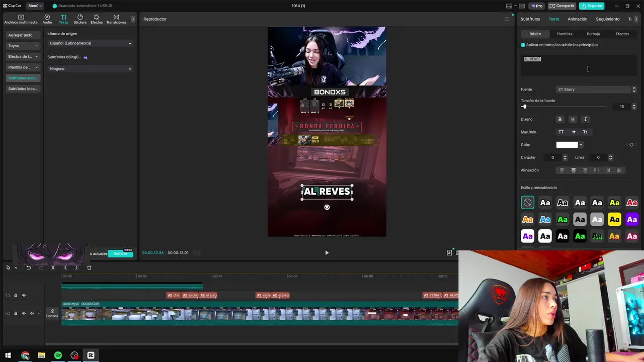Open the Stickers panel
Viewport: 644px width, 362px height.
80,19
